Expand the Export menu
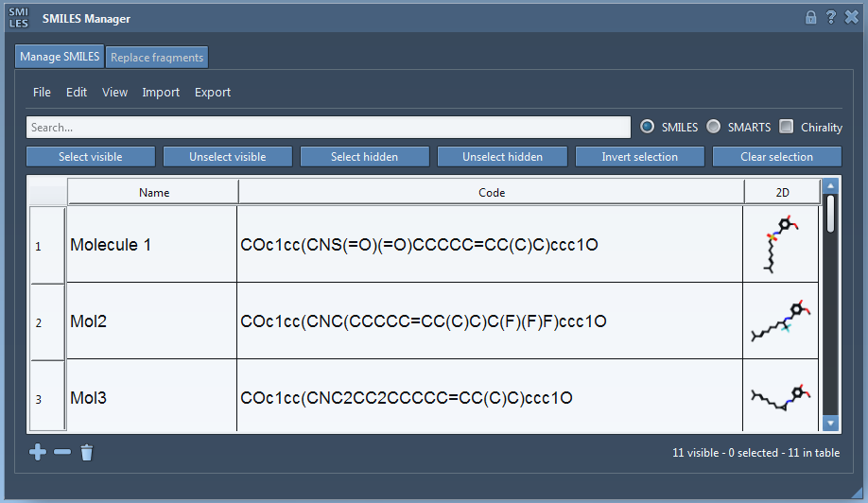The image size is (868, 503). 213,92
